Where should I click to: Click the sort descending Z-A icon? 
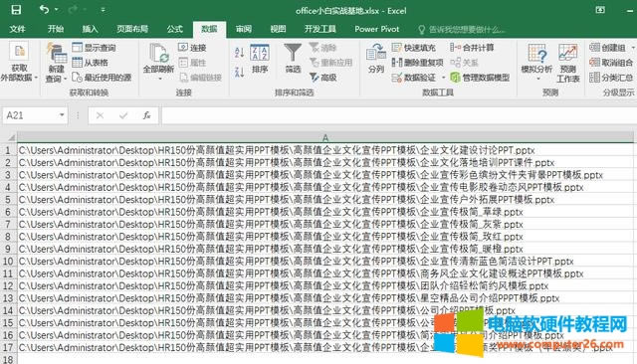click(x=239, y=72)
